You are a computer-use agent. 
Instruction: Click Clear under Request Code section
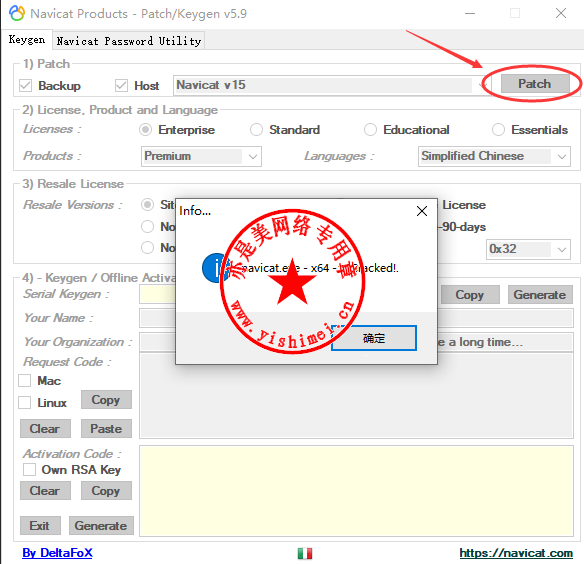(45, 428)
